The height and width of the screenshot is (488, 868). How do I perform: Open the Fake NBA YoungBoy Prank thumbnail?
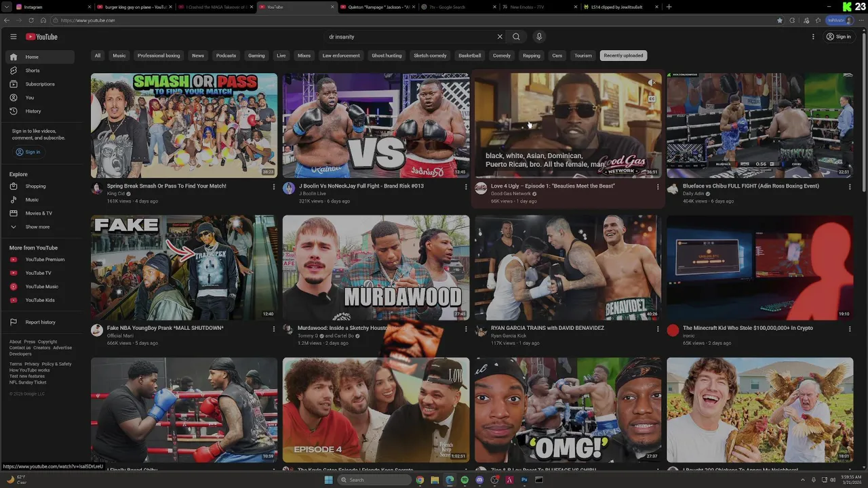(184, 268)
